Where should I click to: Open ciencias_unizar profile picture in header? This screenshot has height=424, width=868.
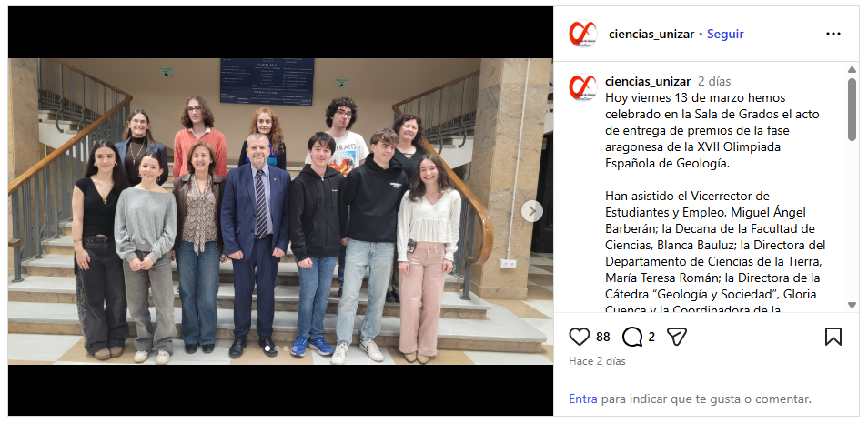point(583,34)
